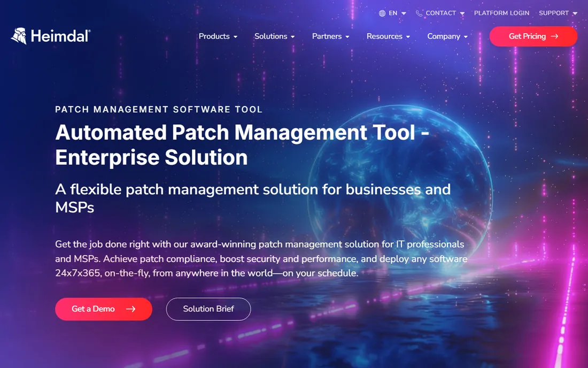This screenshot has height=368, width=588.
Task: Click the Get a Demo button
Action: (104, 309)
